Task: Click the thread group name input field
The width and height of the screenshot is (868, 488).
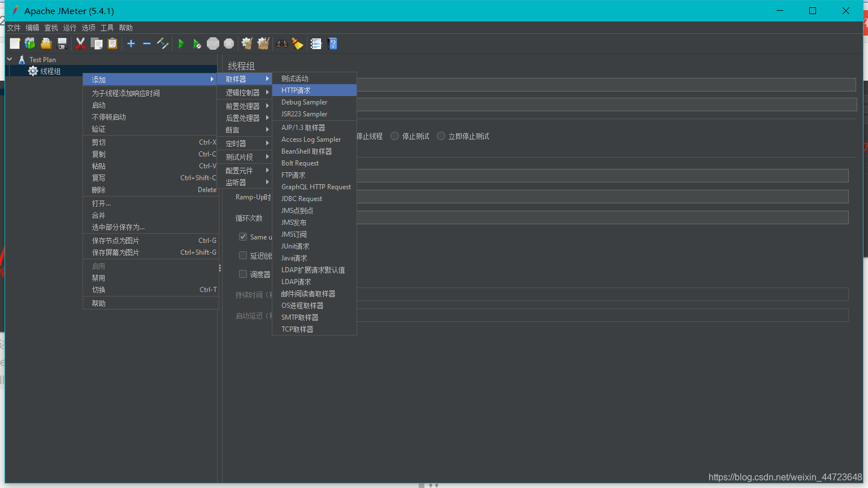Action: pos(606,85)
